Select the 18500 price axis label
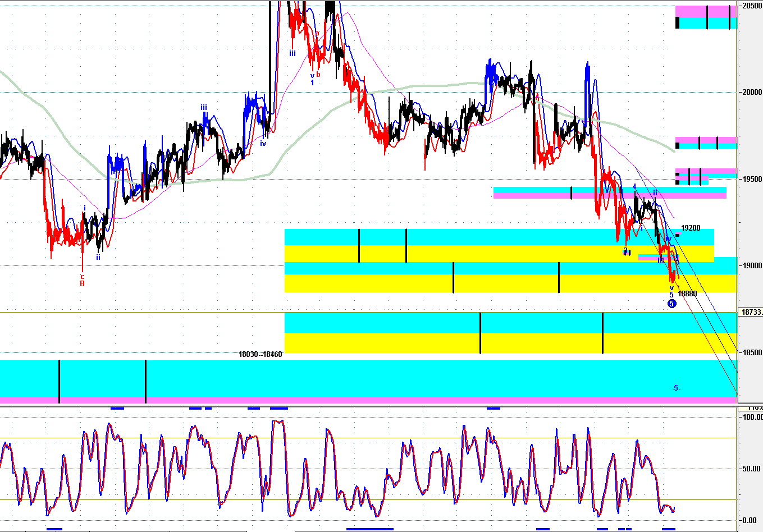The width and height of the screenshot is (763, 532). pos(752,352)
